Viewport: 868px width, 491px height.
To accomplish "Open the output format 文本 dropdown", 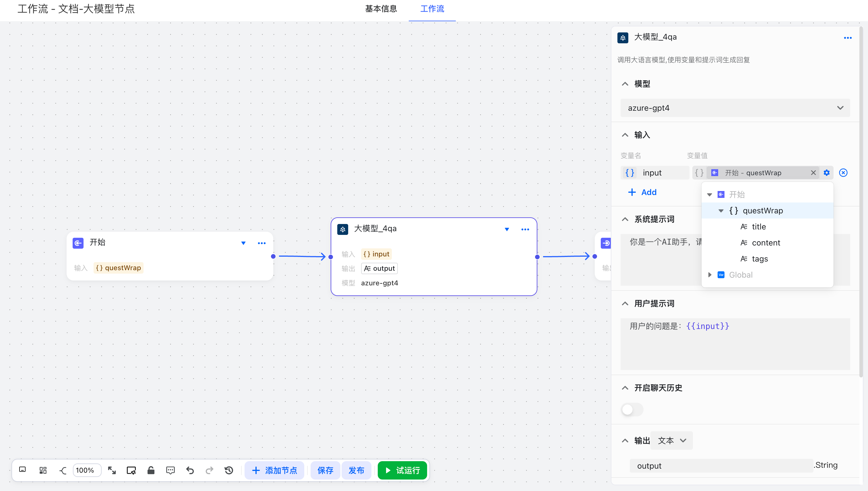I will click(x=671, y=441).
